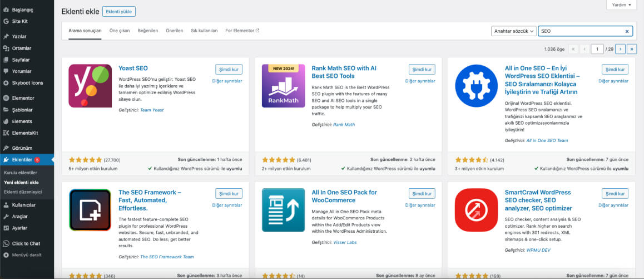This screenshot has width=644, height=279.
Task: Click the Elementor icon in sidebar
Action: pyautogui.click(x=6, y=99)
